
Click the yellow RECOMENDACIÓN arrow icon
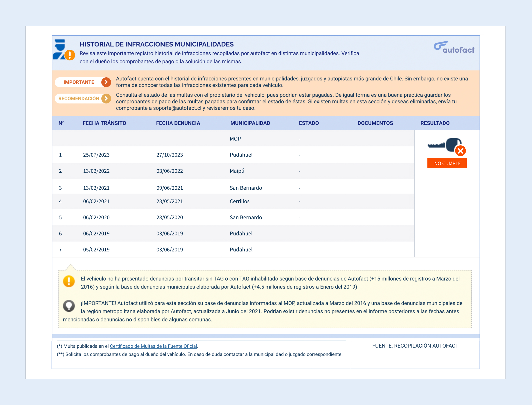(x=106, y=98)
